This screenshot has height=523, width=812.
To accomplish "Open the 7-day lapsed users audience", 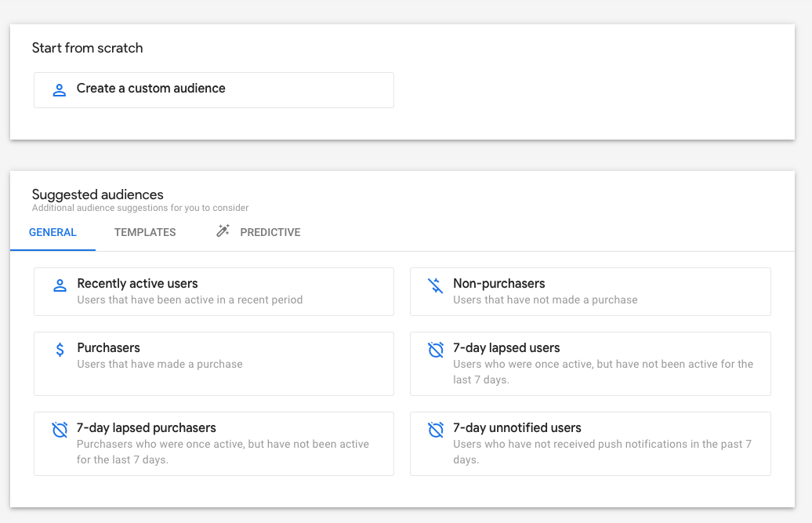I will tap(590, 363).
